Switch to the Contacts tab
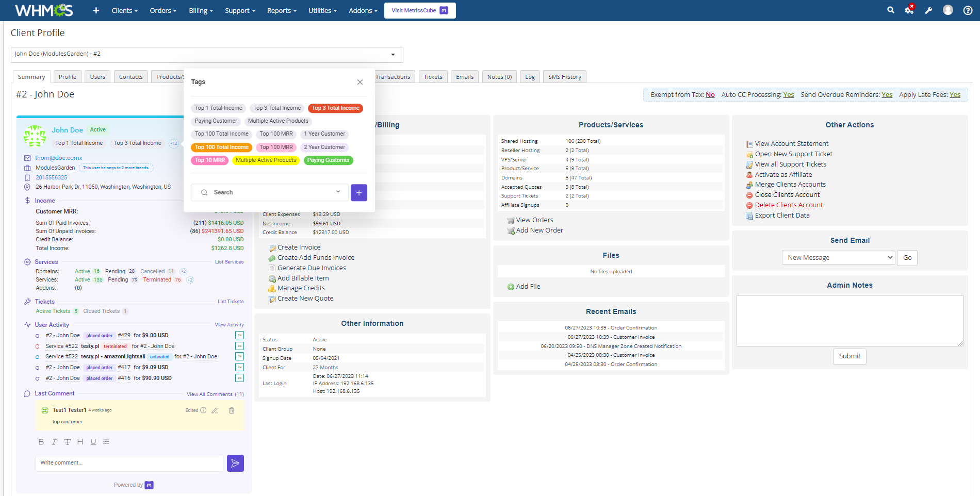This screenshot has width=980, height=496. point(131,77)
